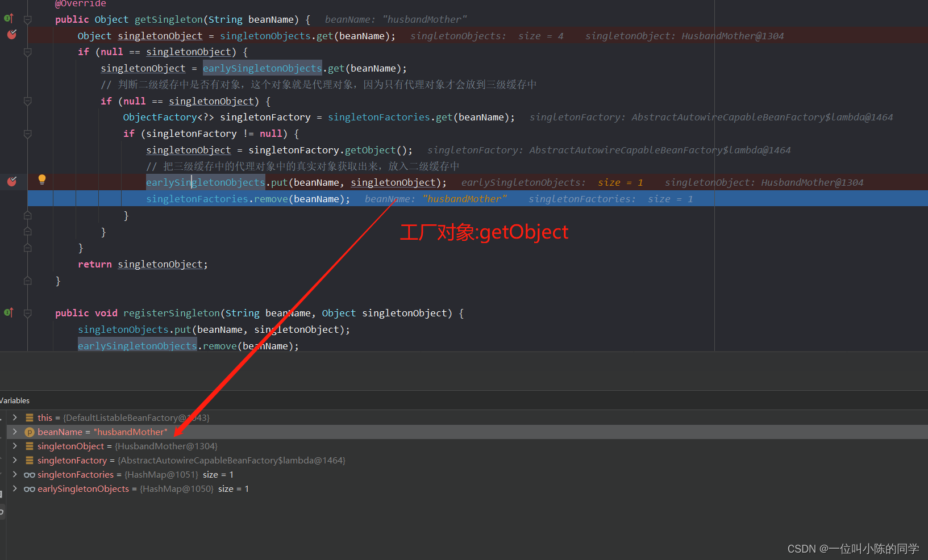Image resolution: width=928 pixels, height=560 pixels.
Task: Expand the earlySingletonObjects HashMap node
Action: pos(15,488)
